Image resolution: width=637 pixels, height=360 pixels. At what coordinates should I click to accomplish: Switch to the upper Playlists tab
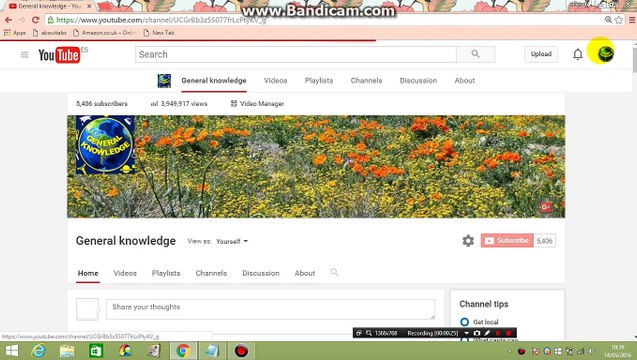[x=319, y=80]
